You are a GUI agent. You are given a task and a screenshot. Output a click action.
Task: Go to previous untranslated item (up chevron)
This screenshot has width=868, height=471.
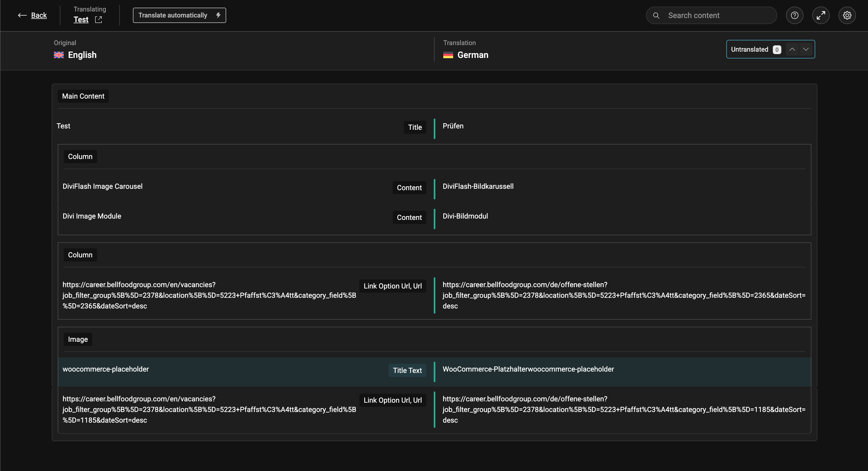(x=792, y=49)
